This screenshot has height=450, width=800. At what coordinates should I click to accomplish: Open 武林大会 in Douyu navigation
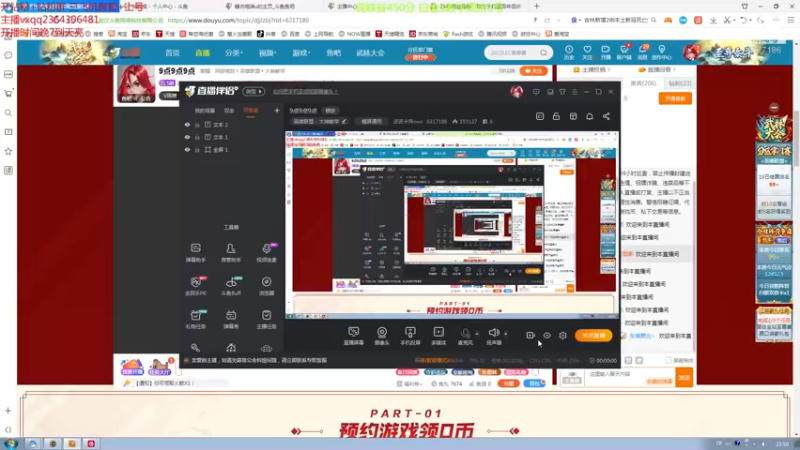click(x=370, y=53)
